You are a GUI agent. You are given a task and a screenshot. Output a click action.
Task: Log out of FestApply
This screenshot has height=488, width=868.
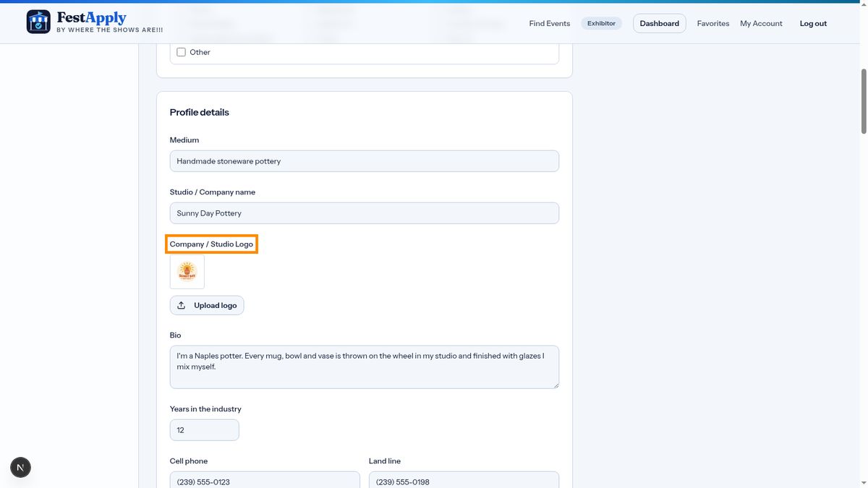click(x=813, y=23)
